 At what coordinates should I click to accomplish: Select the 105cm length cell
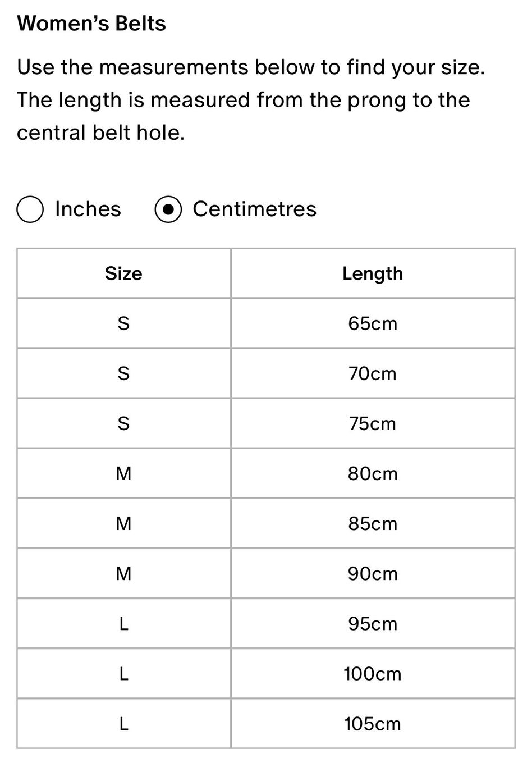tap(373, 723)
